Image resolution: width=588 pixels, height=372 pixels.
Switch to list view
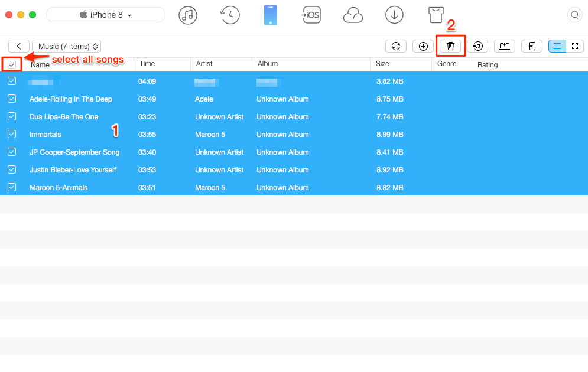coord(557,46)
